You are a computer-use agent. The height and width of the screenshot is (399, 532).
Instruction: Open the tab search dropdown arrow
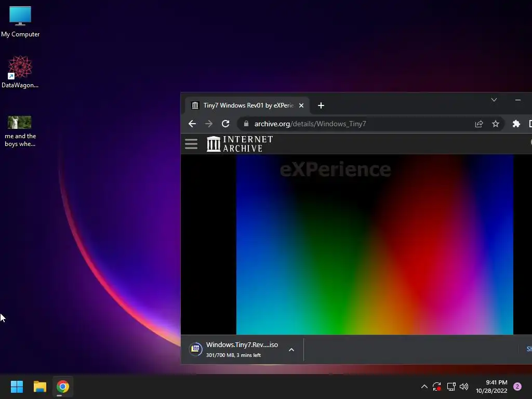[x=494, y=100]
